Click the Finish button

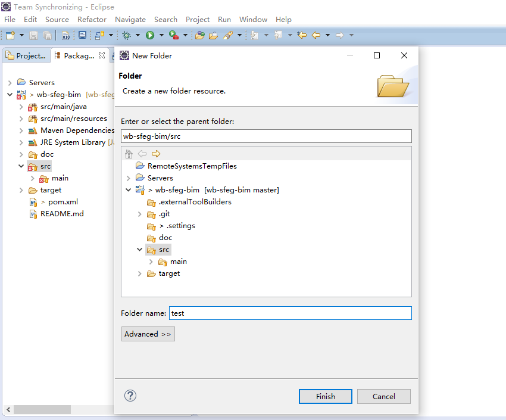(x=325, y=396)
